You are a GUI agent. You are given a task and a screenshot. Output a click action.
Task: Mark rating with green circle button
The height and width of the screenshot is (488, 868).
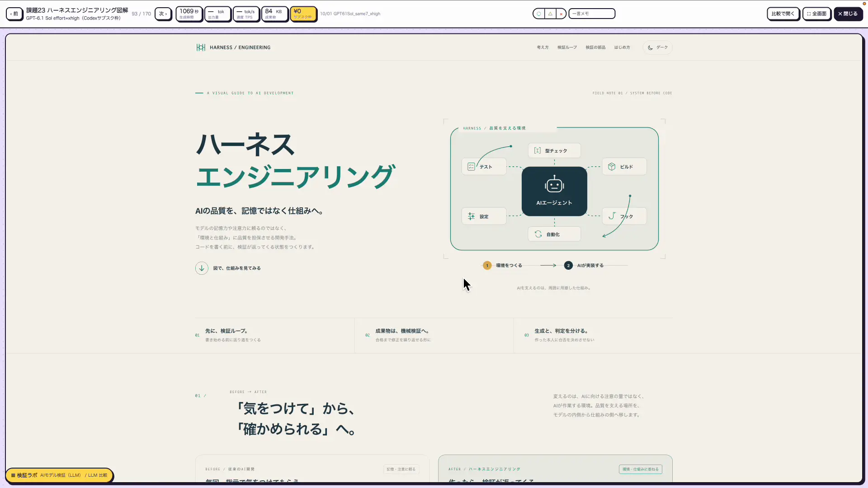click(x=538, y=14)
